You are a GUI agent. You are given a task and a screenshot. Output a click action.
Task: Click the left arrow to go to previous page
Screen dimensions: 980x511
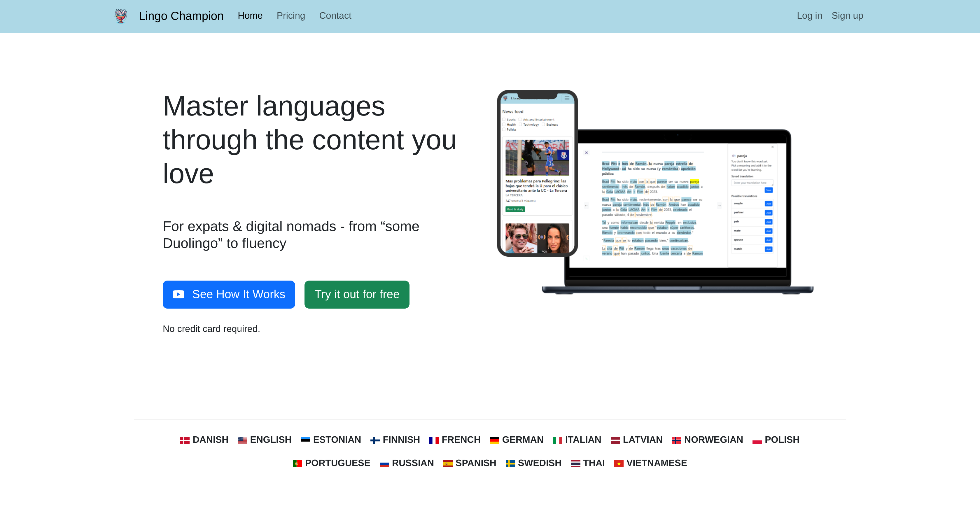click(587, 206)
